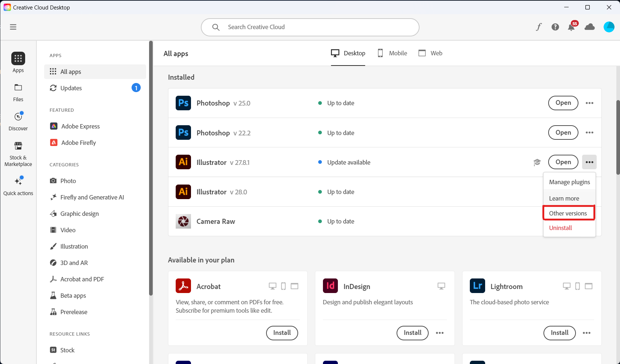Open the user profile avatar
Image resolution: width=620 pixels, height=364 pixels.
[609, 27]
